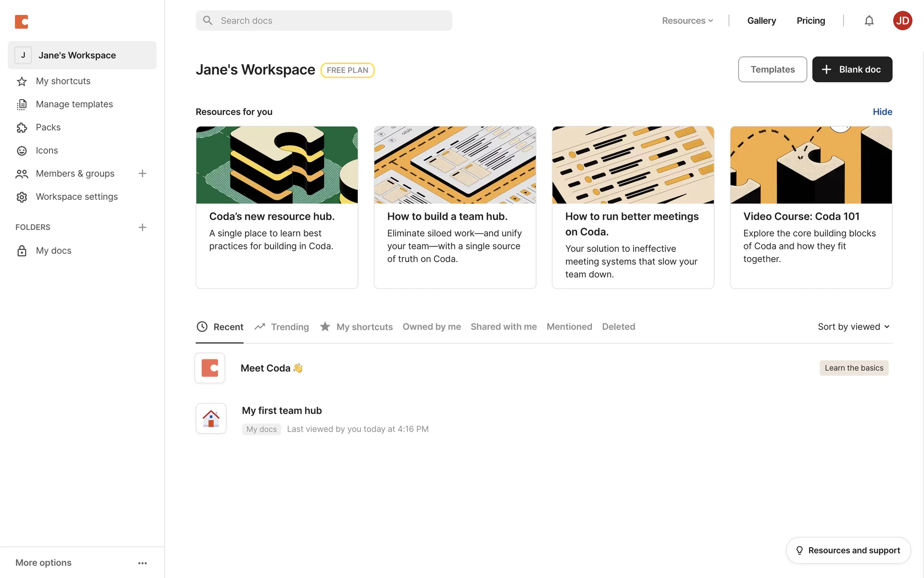The width and height of the screenshot is (924, 578).
Task: Open the JD user avatar menu
Action: click(902, 21)
